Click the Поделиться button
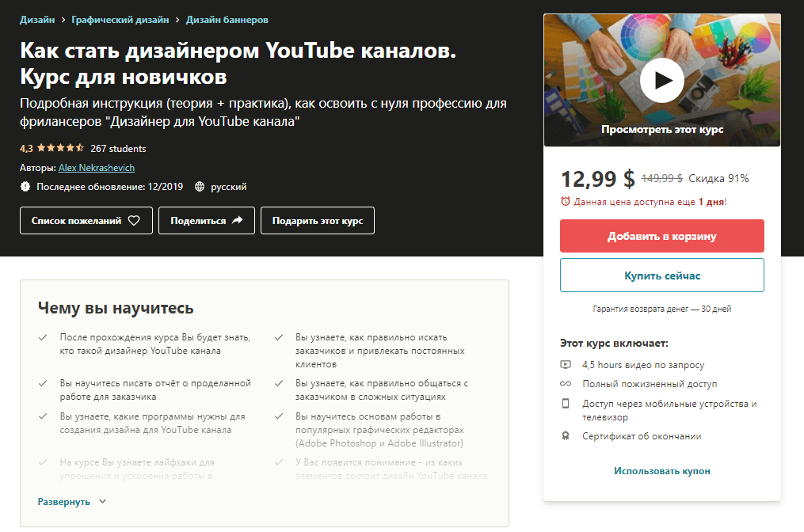The height and width of the screenshot is (532, 804). pos(207,220)
